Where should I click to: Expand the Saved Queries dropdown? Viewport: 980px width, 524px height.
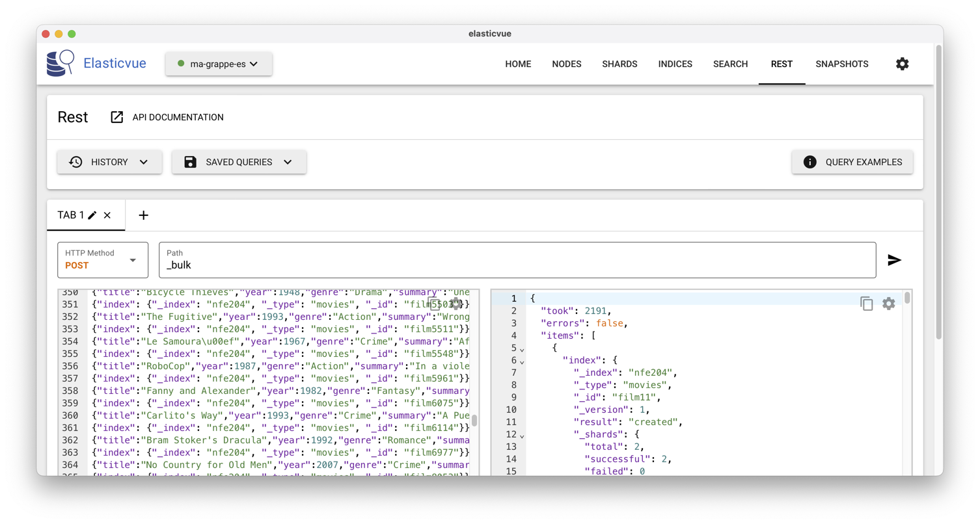coord(239,162)
